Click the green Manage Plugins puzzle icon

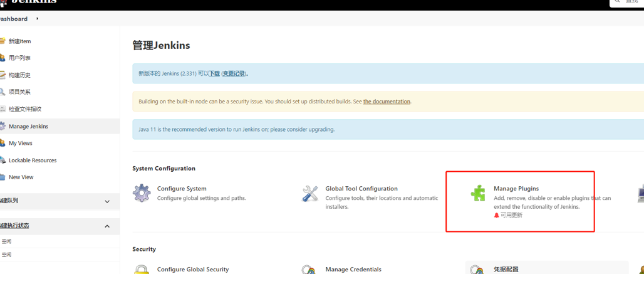click(478, 193)
